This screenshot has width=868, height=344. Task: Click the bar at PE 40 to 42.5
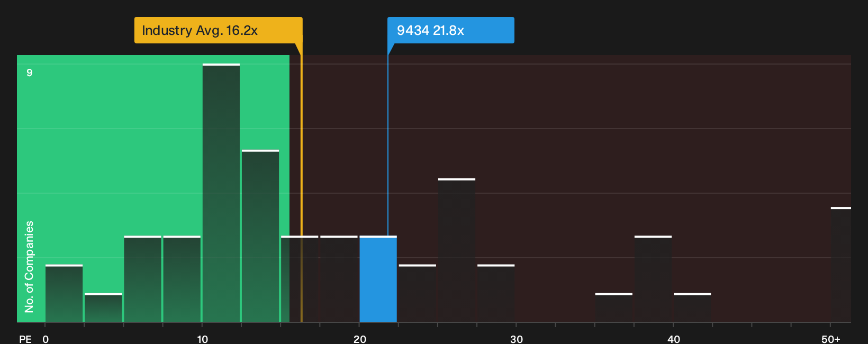click(692, 307)
